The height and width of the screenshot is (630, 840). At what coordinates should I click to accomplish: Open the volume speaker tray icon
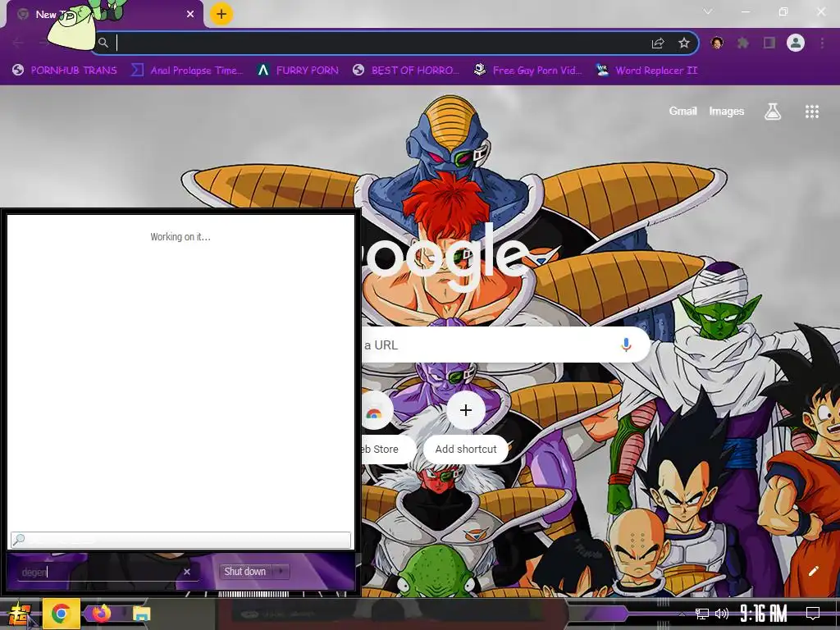pos(722,614)
